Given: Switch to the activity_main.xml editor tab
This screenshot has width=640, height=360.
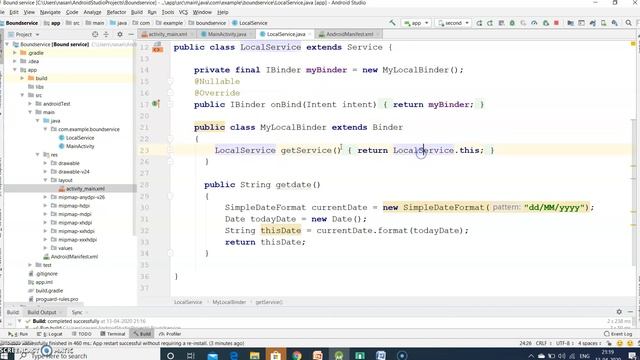Looking at the screenshot, I should (167, 34).
